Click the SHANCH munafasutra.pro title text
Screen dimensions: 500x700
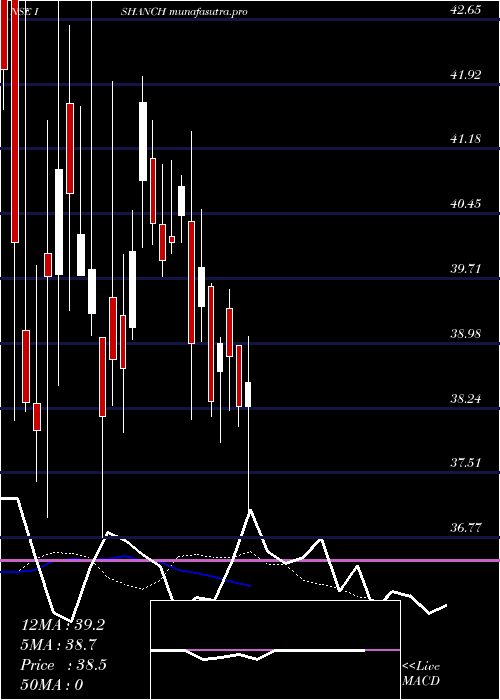(x=184, y=12)
